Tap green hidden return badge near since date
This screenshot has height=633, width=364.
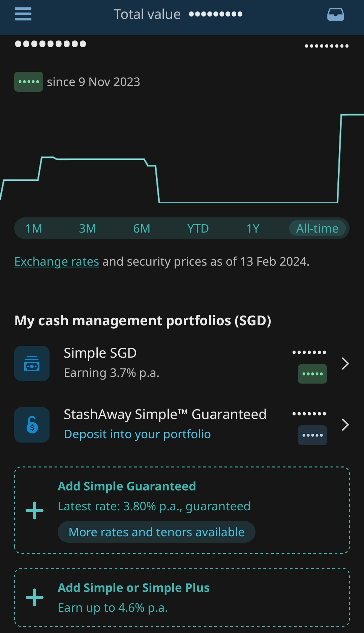(29, 82)
